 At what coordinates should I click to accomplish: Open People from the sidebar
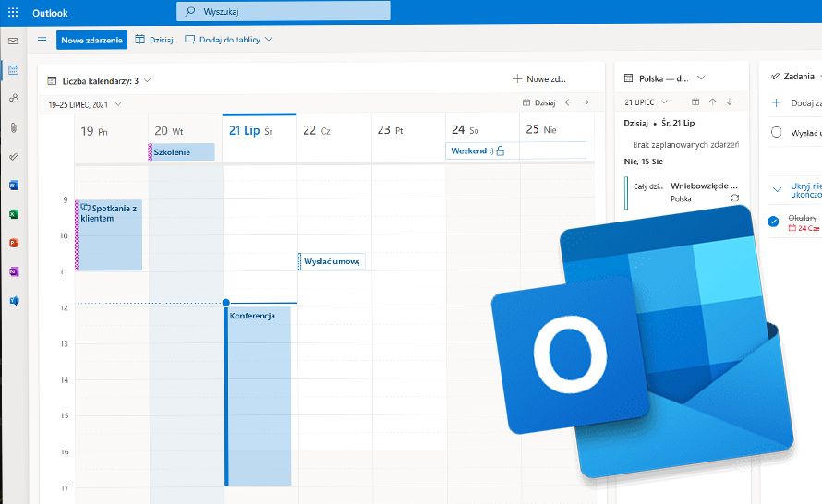point(13,98)
